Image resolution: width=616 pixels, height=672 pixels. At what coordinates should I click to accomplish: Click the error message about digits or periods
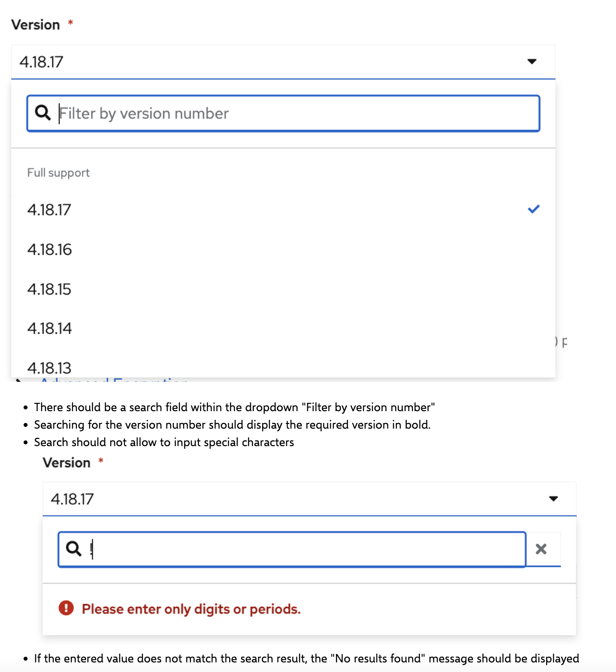click(191, 609)
